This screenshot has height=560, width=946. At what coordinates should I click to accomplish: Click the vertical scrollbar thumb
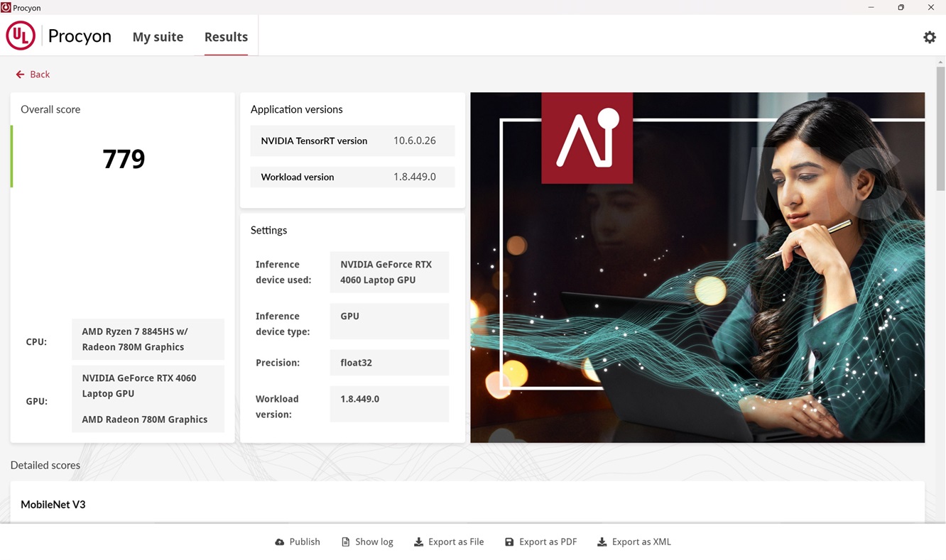(940, 128)
